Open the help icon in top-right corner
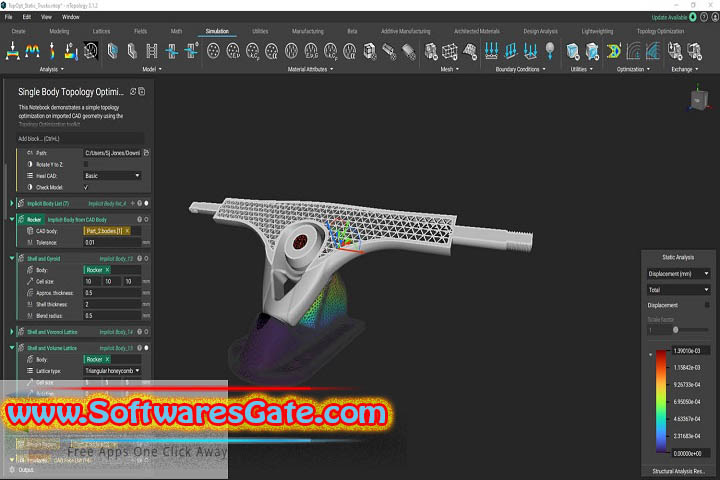 (x=704, y=17)
